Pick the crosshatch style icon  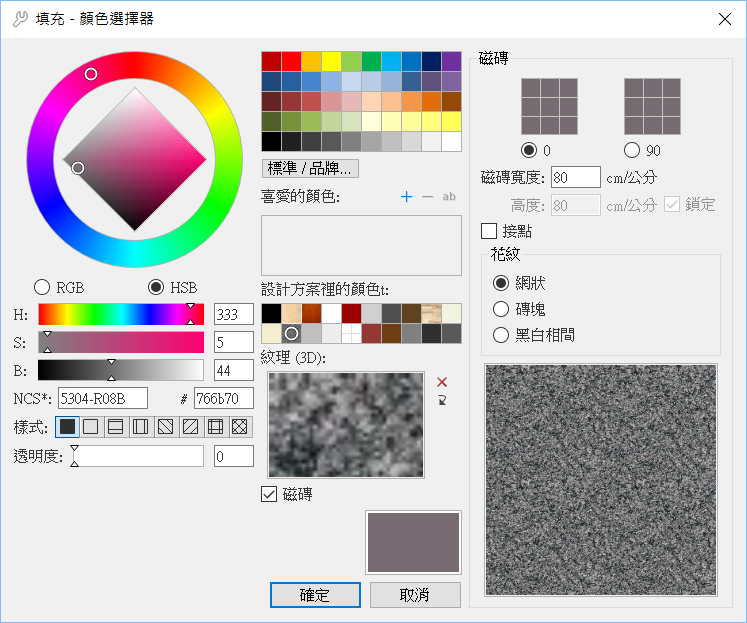pyautogui.click(x=240, y=427)
